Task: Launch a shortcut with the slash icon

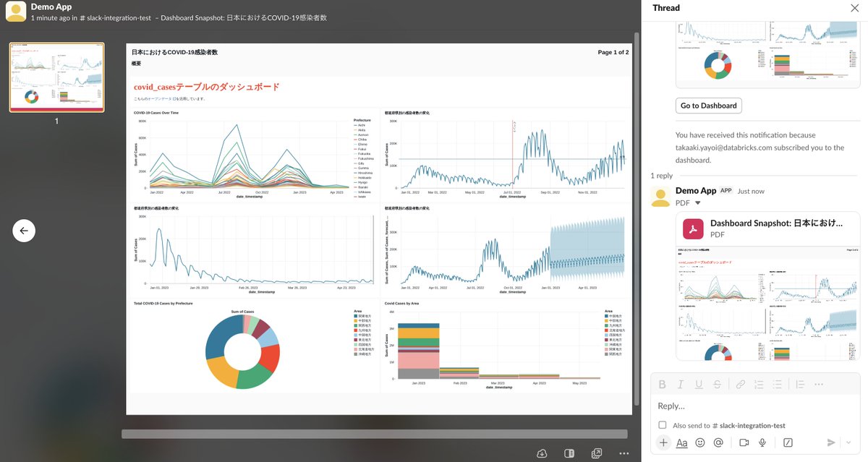Action: click(x=789, y=442)
